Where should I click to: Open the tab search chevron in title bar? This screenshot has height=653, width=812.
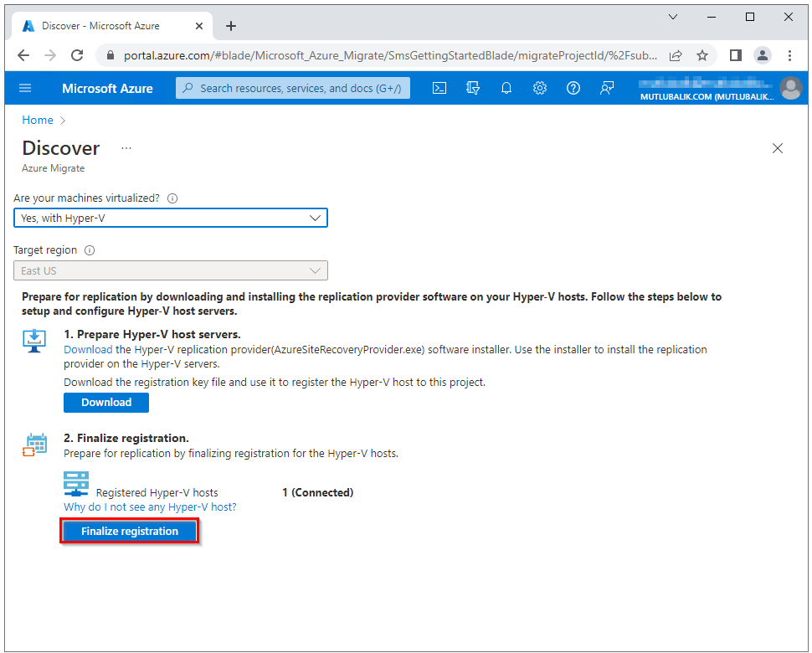(x=673, y=17)
